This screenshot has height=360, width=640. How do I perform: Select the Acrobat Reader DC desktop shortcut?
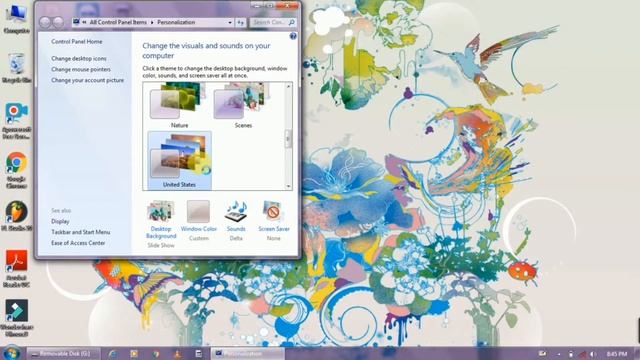(16, 268)
